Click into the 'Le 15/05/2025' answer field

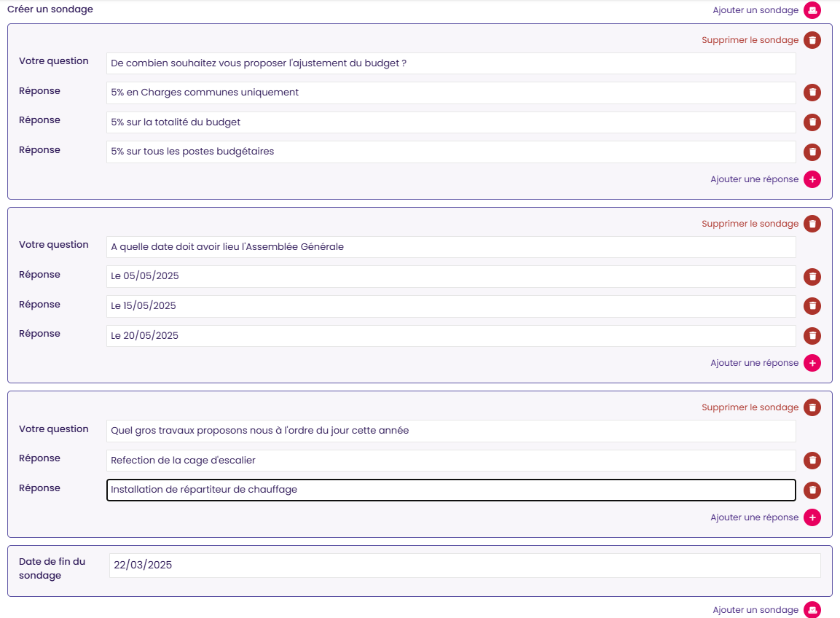click(x=451, y=306)
